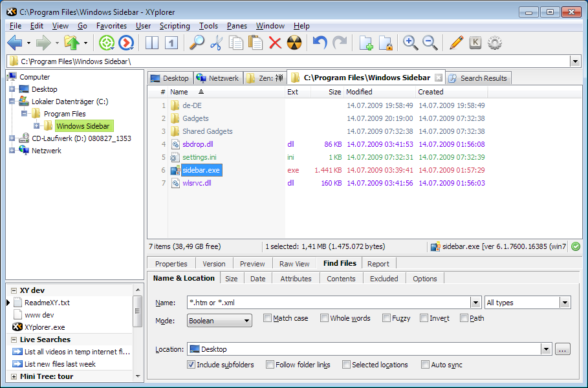
Task: Uncheck Include subfolders option
Action: (191, 365)
